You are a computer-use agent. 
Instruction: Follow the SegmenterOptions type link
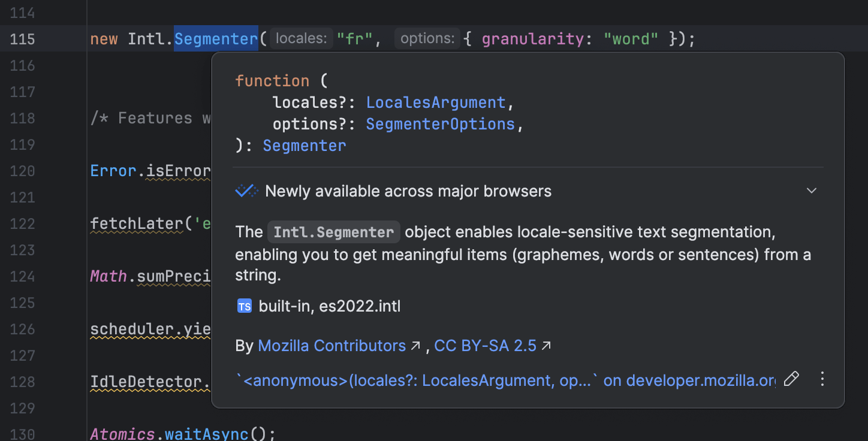[x=440, y=123]
